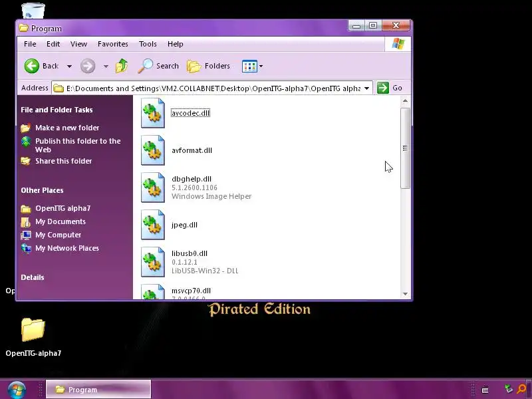Image resolution: width=532 pixels, height=399 pixels.
Task: Go to OpenITG alpha7 in Other Places
Action: [x=63, y=208]
